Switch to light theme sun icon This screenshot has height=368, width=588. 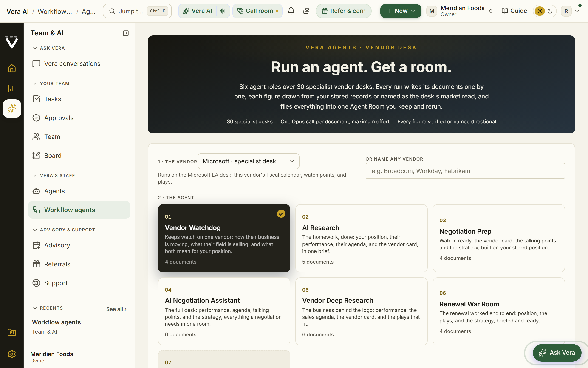540,11
